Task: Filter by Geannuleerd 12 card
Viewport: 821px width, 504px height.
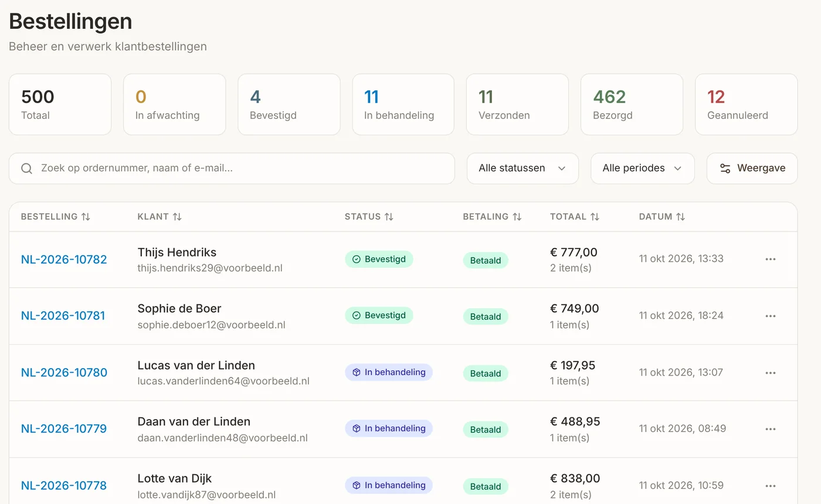Action: pyautogui.click(x=746, y=104)
